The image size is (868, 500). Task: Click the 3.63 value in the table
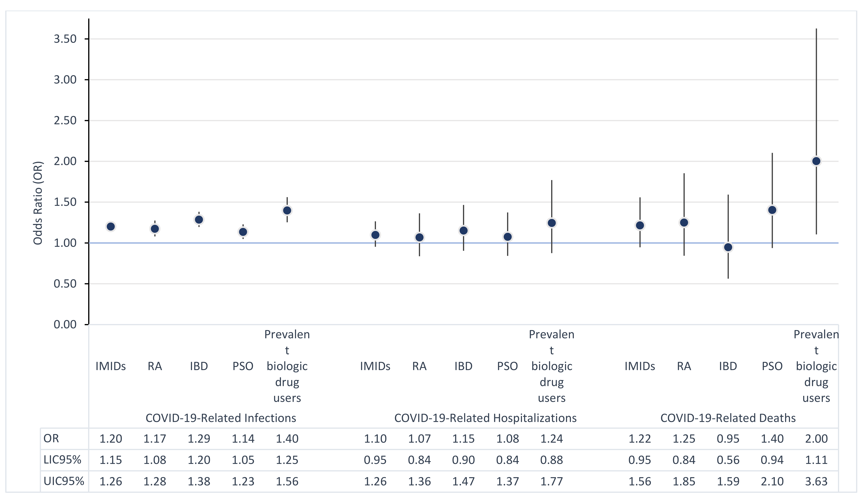[x=816, y=481]
